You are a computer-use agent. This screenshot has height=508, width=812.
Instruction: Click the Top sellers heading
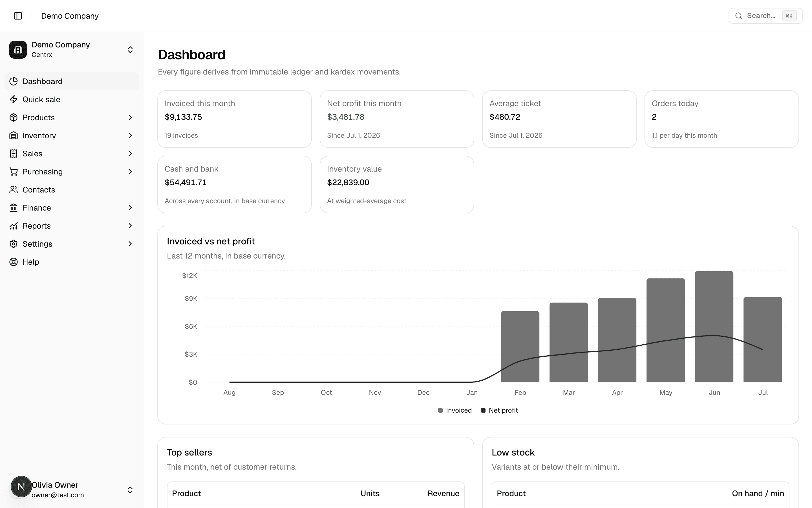(x=189, y=453)
